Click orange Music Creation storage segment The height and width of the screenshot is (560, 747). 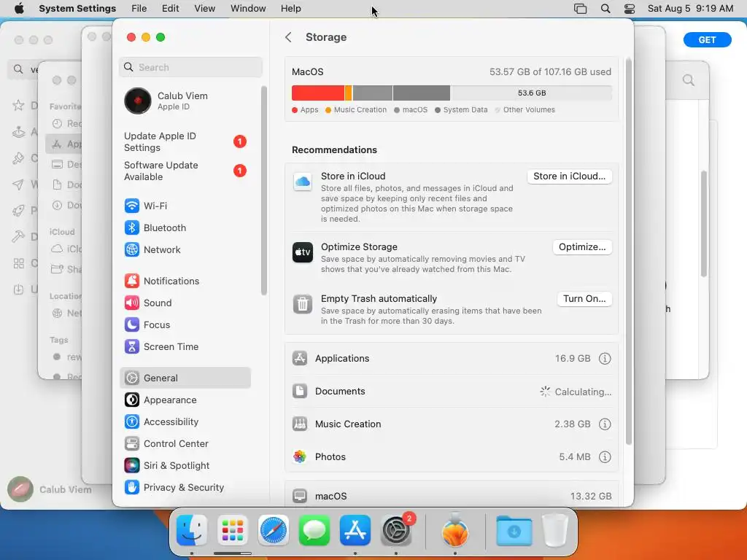tap(348, 93)
